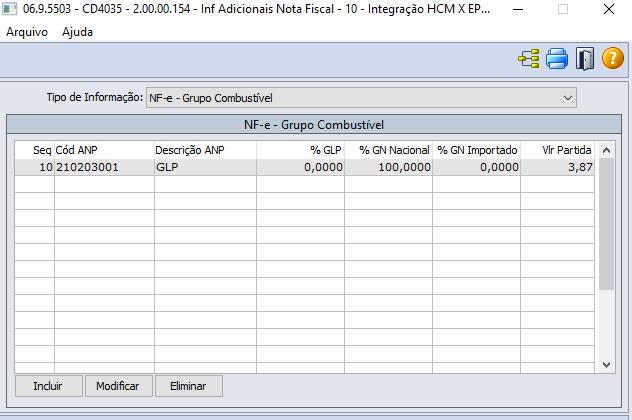Screen dimensions: 632x420
Task: Minimize the window
Action: tap(518, 9)
